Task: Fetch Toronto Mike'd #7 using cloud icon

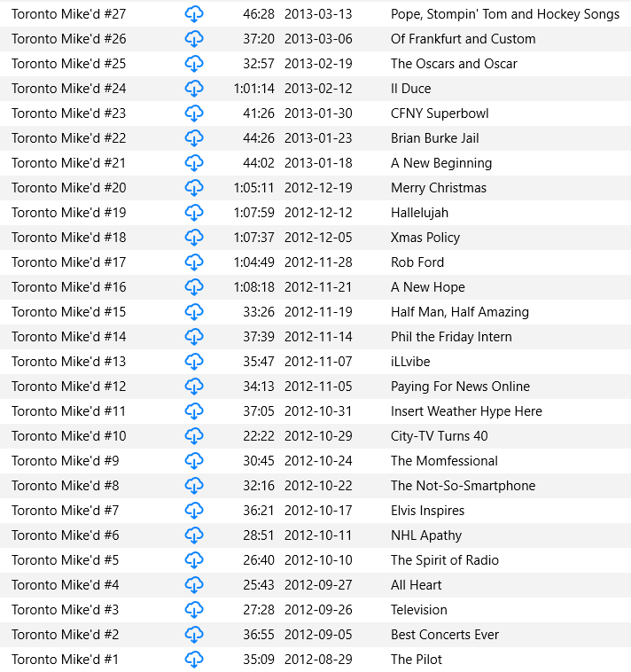Action: coord(194,511)
